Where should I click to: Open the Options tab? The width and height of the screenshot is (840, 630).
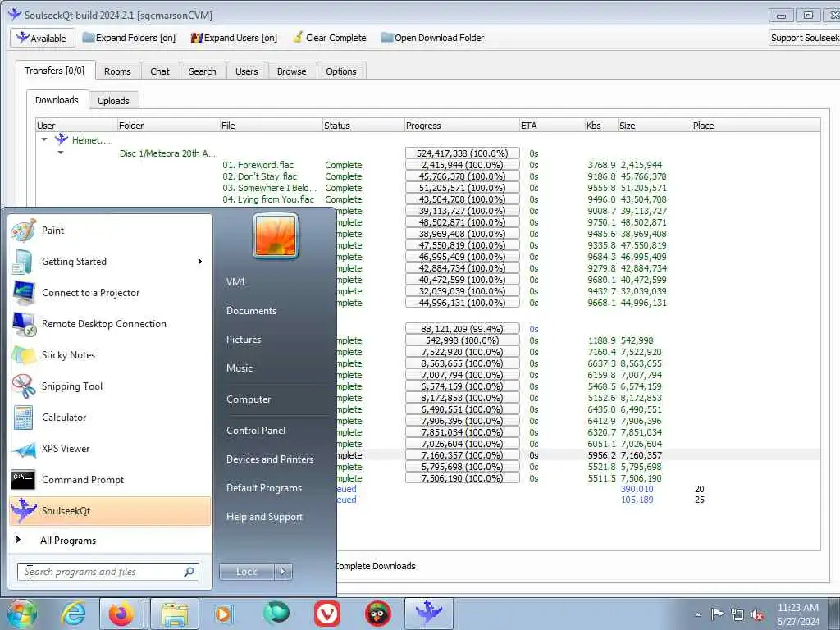340,71
